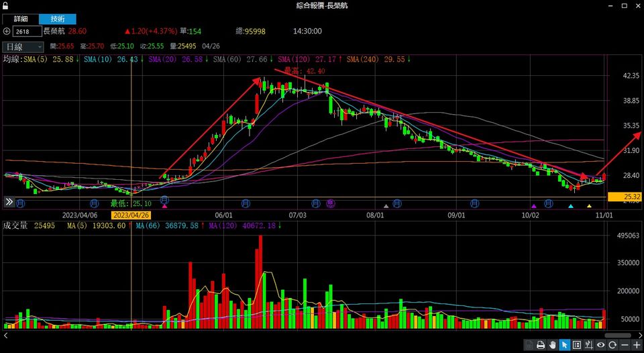Switch to the 詳細 tab
Screen dimensions: 644x353
(x=21, y=19)
